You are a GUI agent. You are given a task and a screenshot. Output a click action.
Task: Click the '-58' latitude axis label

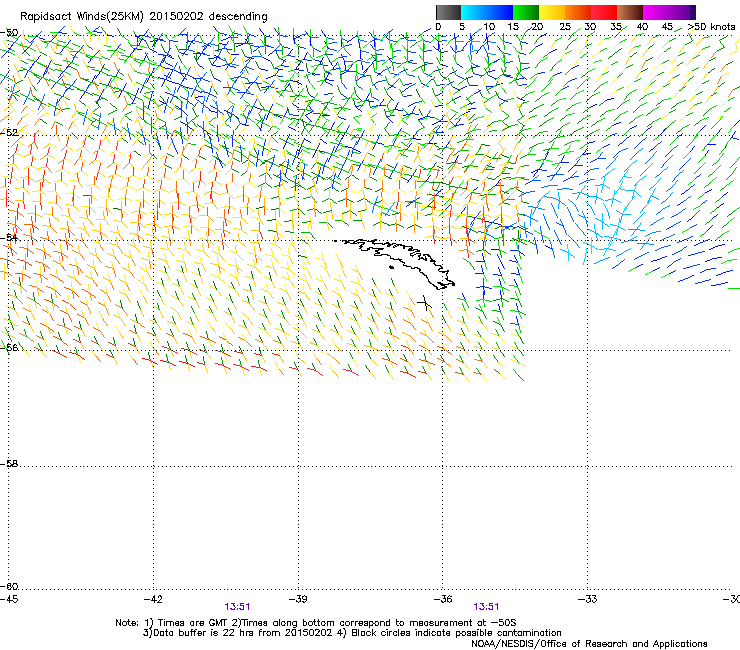point(9,464)
